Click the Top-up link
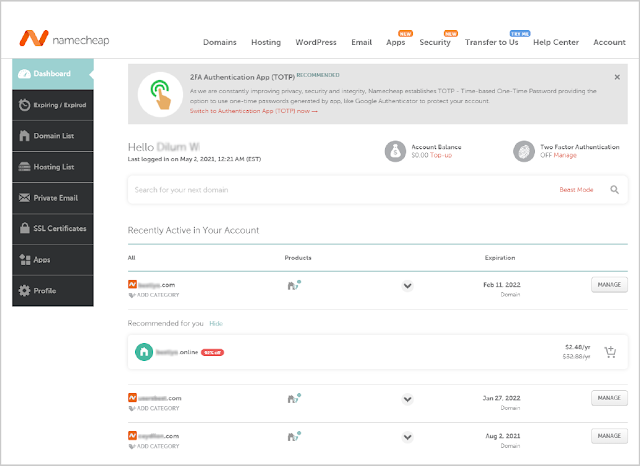This screenshot has height=466, width=640. coord(441,155)
